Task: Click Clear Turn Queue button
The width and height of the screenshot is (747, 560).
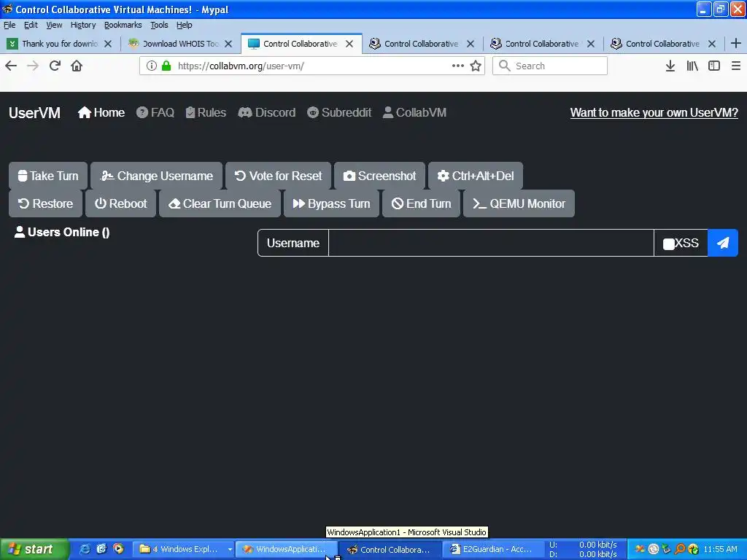Action: click(220, 203)
